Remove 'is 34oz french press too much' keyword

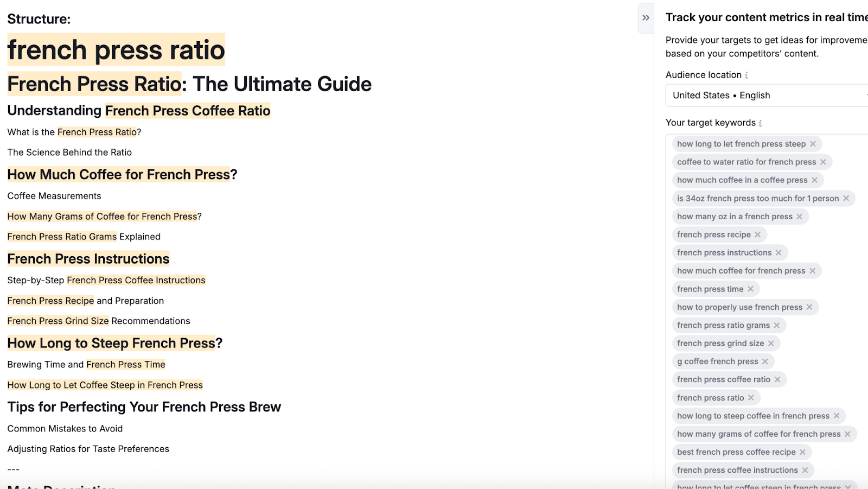point(846,198)
